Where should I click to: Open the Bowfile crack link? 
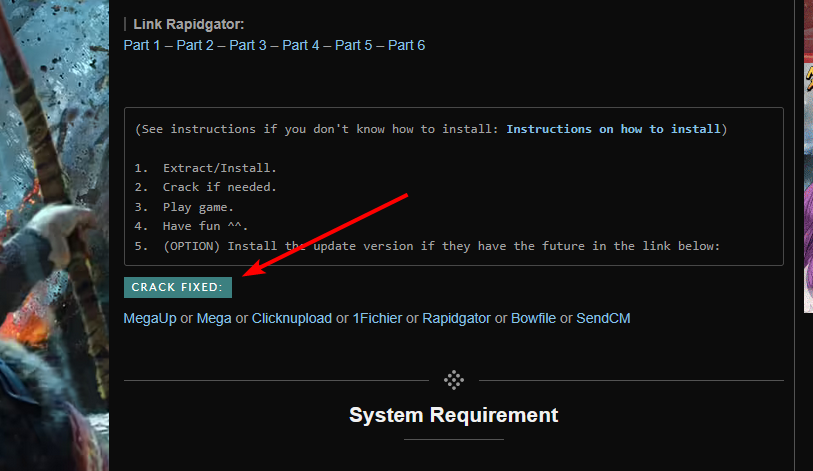534,318
